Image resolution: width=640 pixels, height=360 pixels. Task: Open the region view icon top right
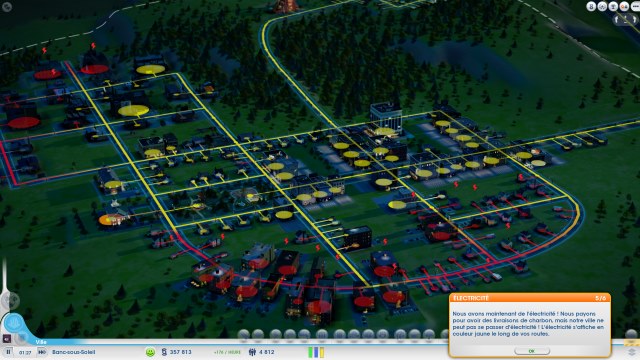click(602, 6)
